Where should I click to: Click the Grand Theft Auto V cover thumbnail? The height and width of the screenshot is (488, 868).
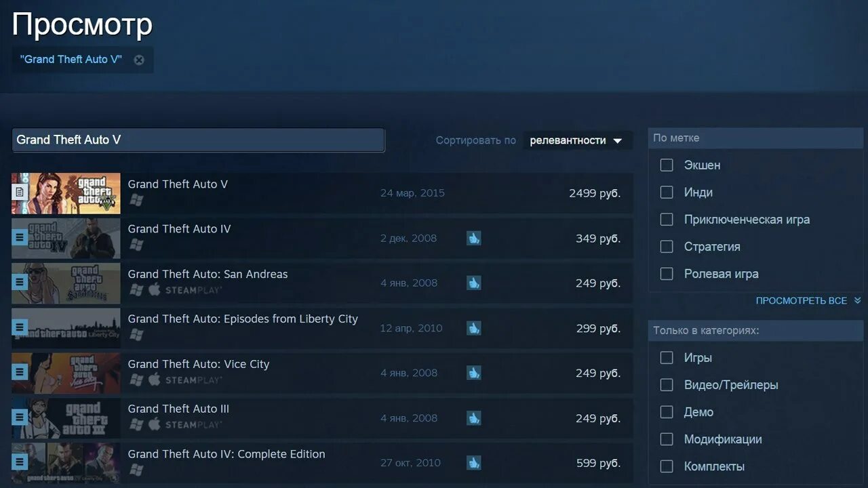[66, 193]
